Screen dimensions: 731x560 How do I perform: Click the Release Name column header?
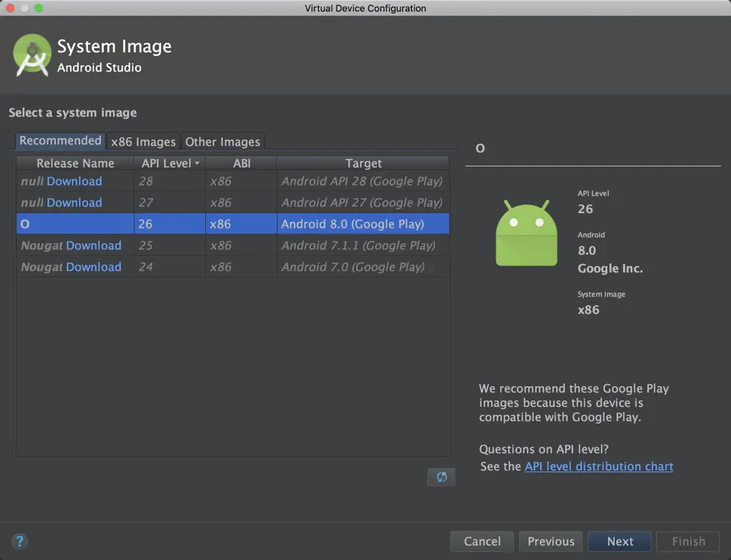click(75, 163)
